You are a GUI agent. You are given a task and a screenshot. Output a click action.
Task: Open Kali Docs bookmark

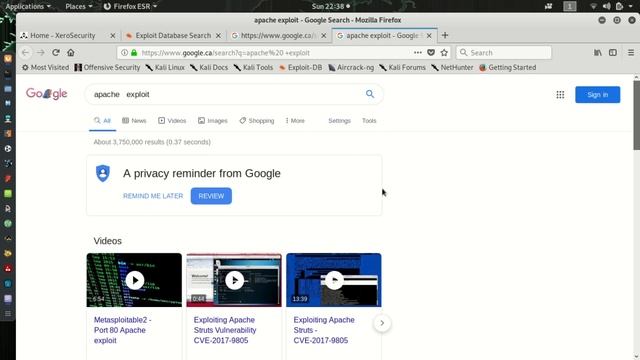pyautogui.click(x=209, y=67)
